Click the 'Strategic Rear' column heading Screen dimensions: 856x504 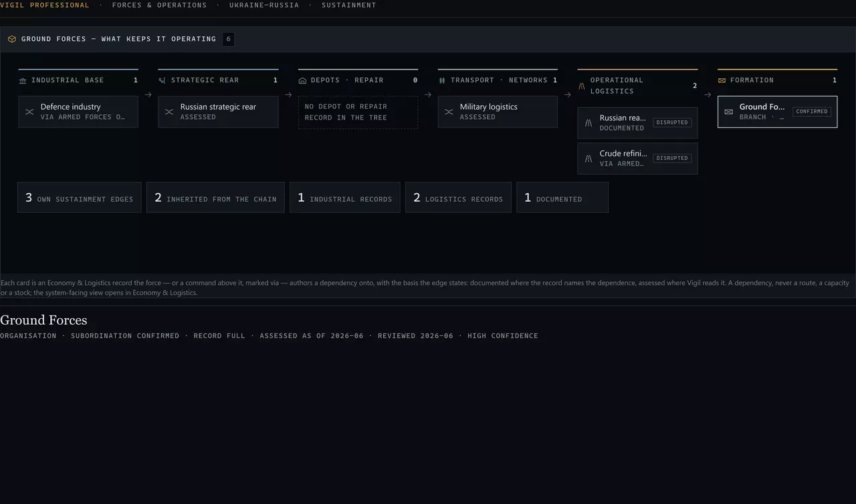coord(205,80)
